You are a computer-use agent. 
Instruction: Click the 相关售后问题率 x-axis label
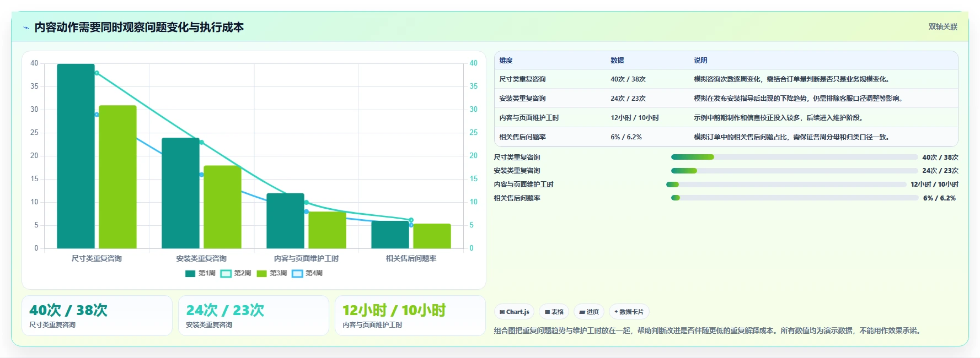411,258
